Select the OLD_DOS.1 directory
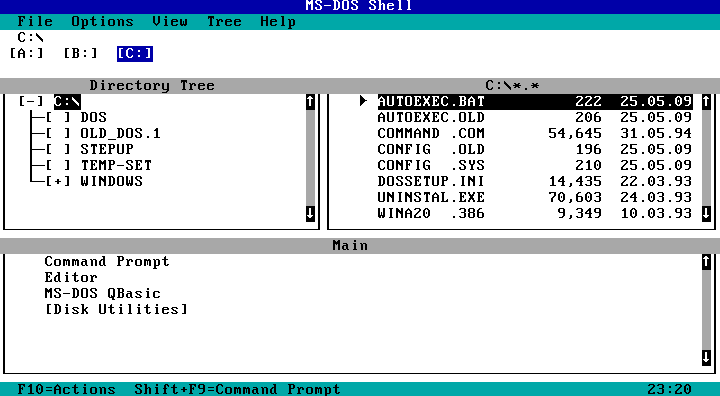Image resolution: width=720 pixels, height=396 pixels. tap(120, 133)
